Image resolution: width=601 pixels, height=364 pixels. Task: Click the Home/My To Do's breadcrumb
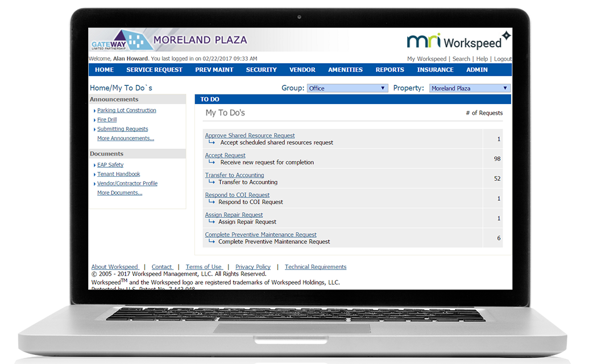click(x=121, y=88)
